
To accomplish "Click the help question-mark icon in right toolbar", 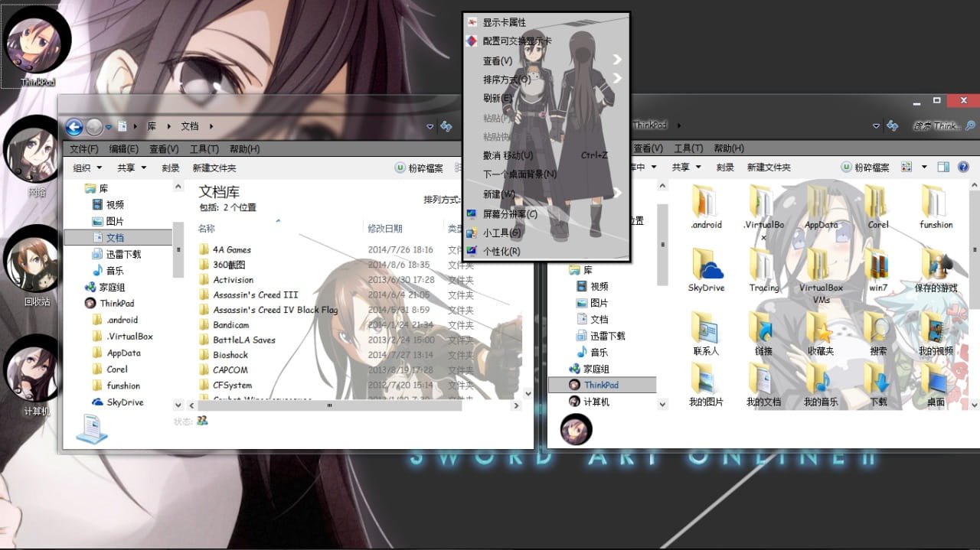I will (963, 167).
